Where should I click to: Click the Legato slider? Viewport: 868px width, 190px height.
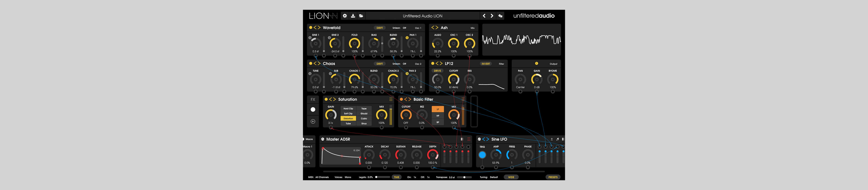click(382, 177)
